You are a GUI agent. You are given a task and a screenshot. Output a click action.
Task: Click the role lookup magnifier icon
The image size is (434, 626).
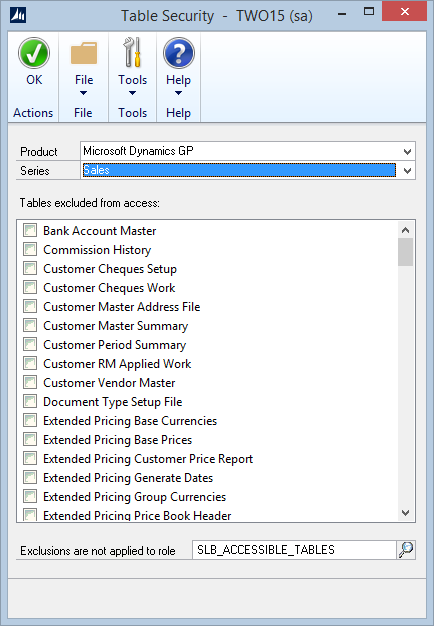click(x=406, y=550)
